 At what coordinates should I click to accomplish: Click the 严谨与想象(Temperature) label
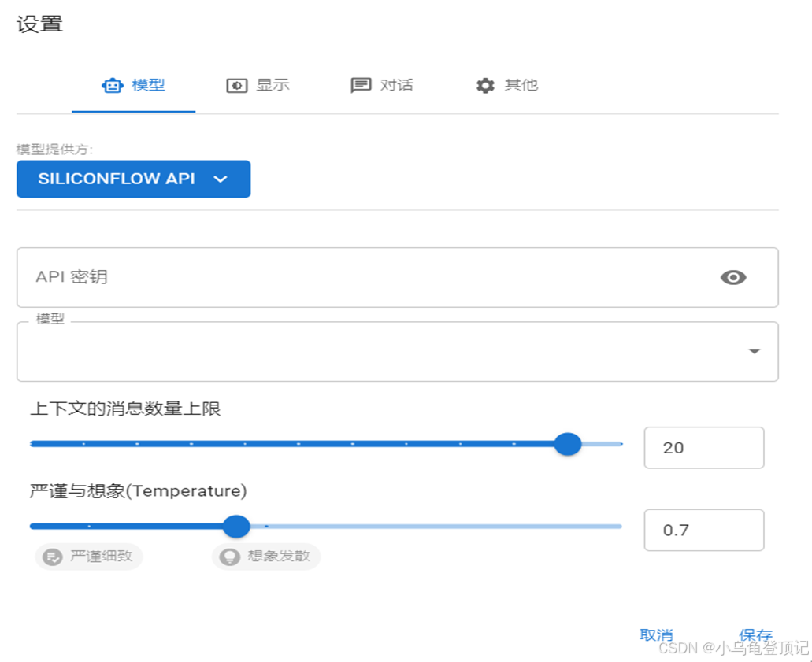click(x=139, y=490)
